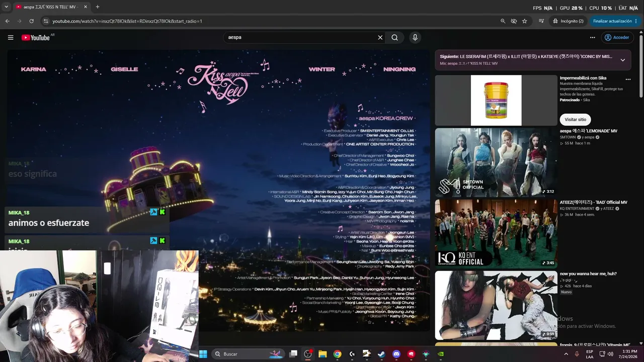
Task: Open the media controls in Chrome toolbar
Action: [x=541, y=21]
